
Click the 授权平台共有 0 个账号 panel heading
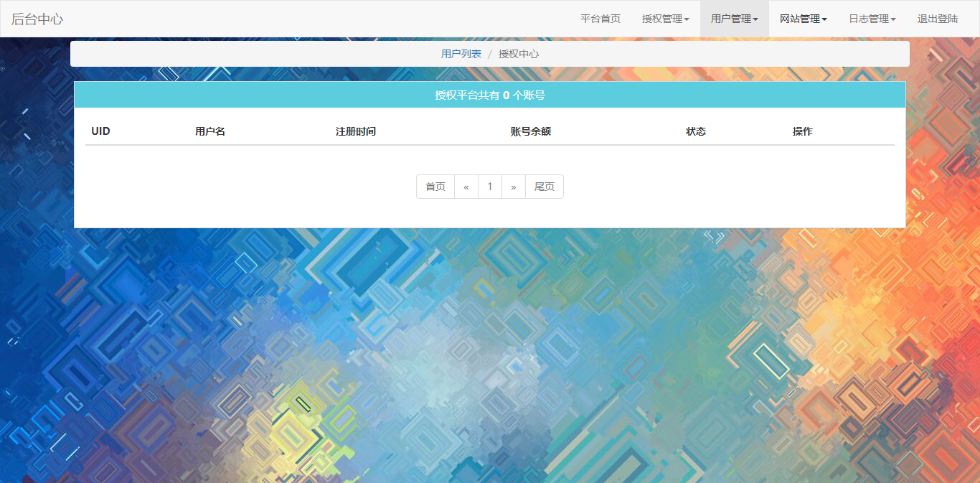pyautogui.click(x=490, y=95)
